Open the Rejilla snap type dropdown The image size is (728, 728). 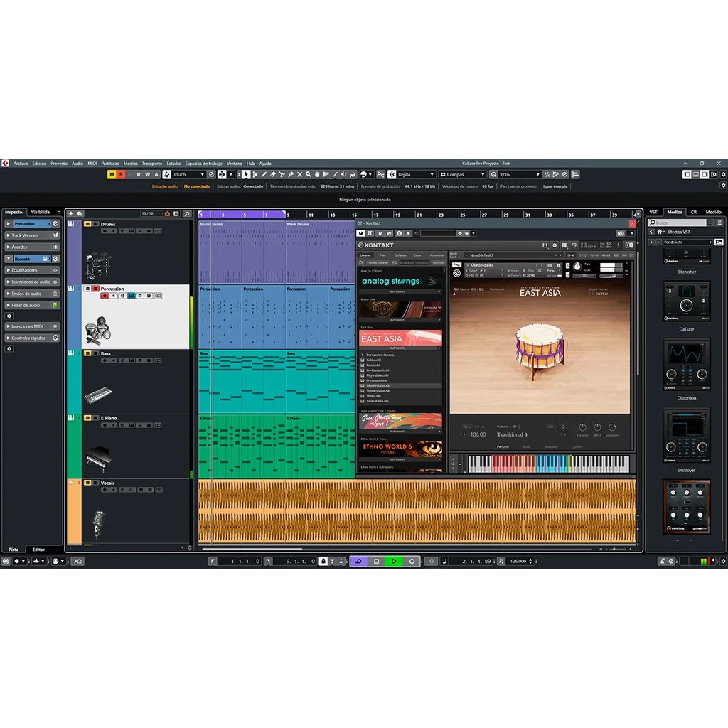[416, 175]
